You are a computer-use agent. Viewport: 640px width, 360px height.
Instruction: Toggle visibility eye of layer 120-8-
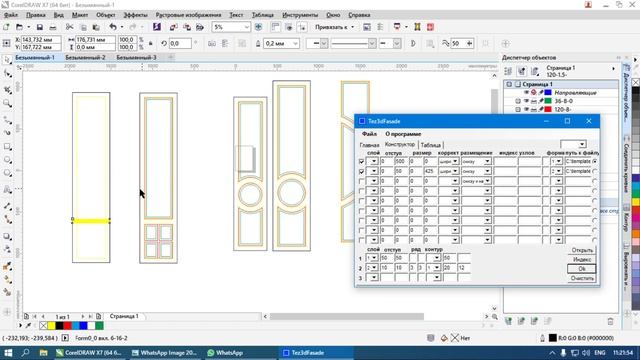[527, 109]
